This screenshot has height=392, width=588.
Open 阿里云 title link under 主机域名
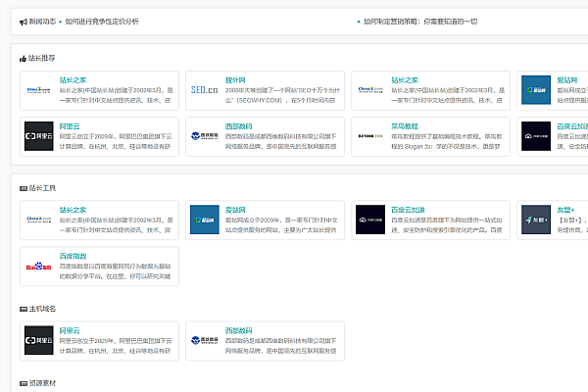(70, 331)
